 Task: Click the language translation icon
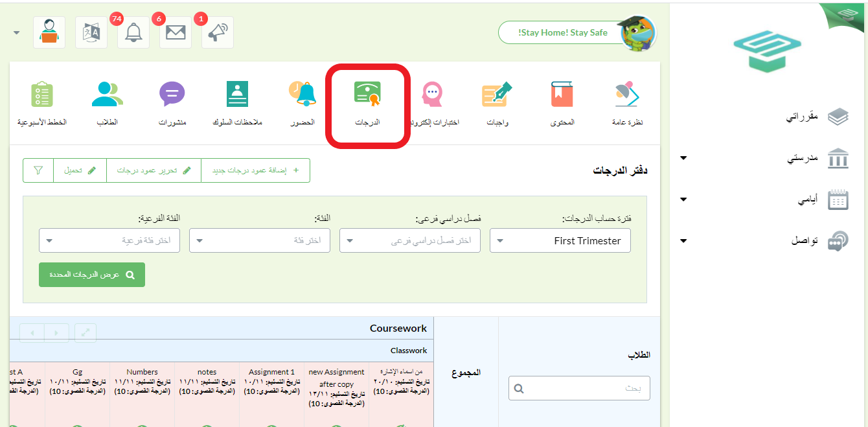(91, 32)
